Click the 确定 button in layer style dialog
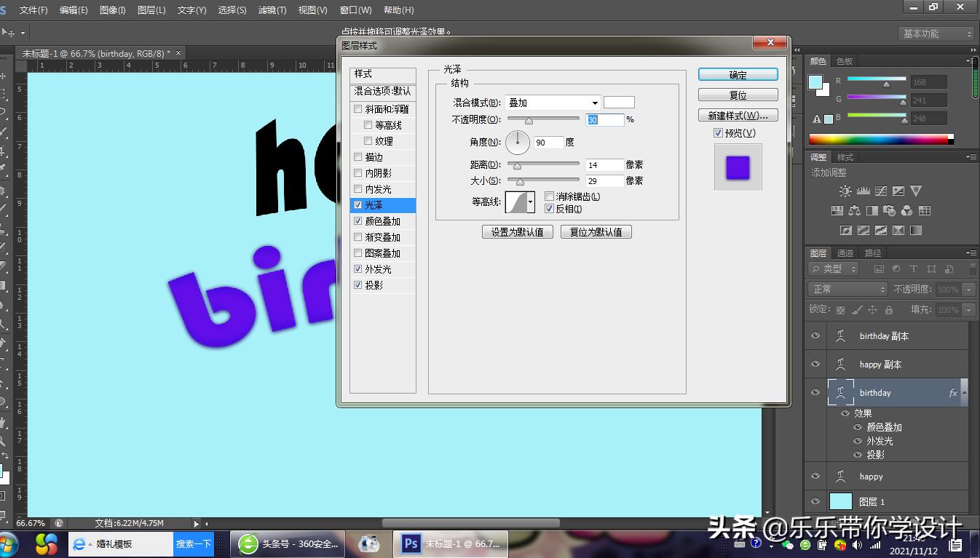This screenshot has width=980, height=558. tap(738, 74)
